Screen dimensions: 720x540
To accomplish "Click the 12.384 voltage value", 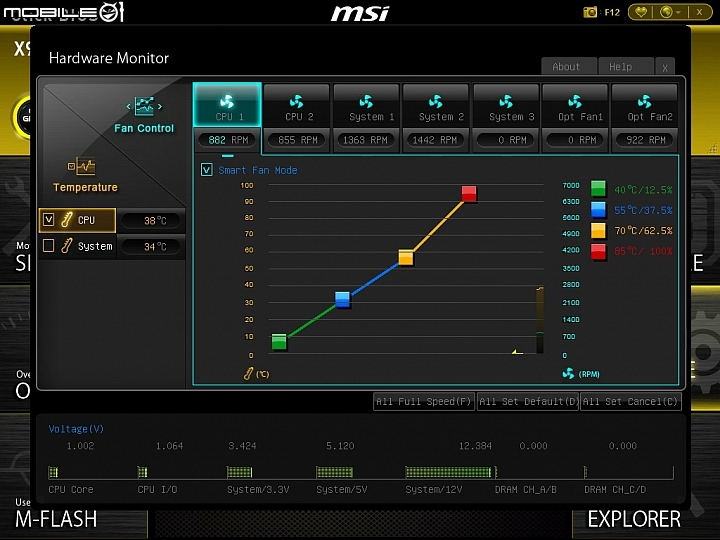I will pos(475,446).
